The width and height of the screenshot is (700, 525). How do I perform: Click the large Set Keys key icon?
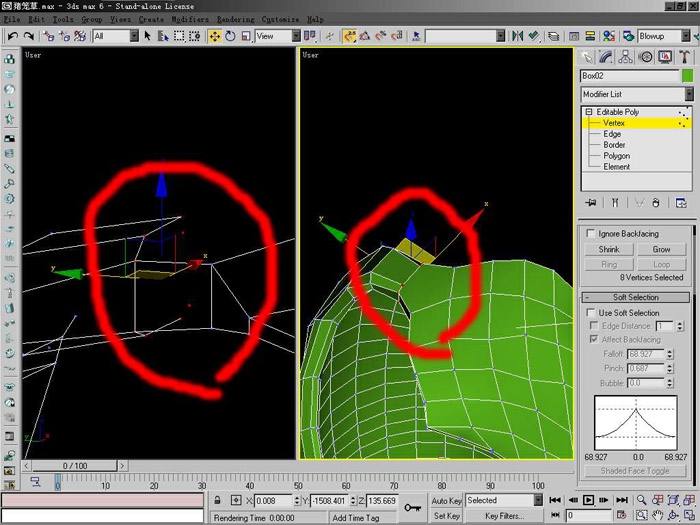pyautogui.click(x=412, y=508)
